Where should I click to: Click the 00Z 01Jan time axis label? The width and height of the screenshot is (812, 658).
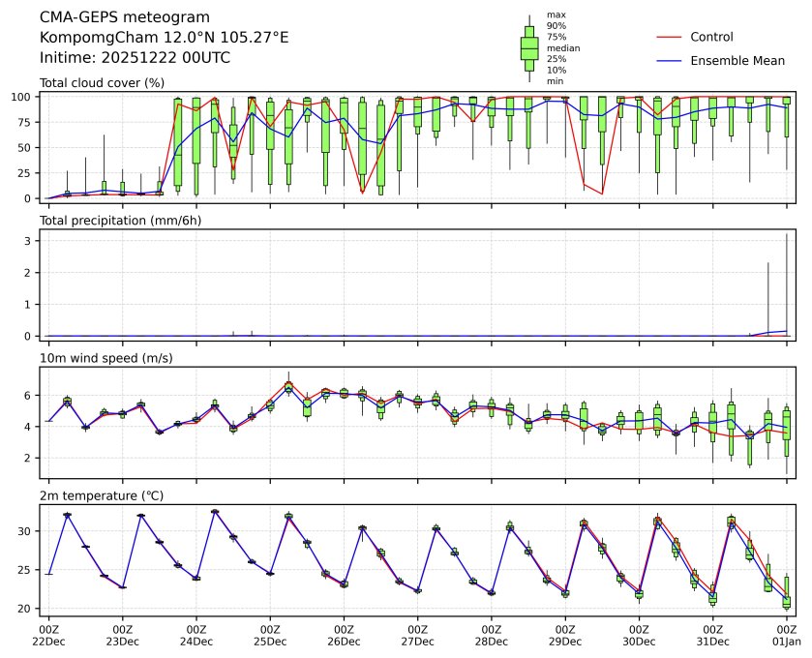786,635
